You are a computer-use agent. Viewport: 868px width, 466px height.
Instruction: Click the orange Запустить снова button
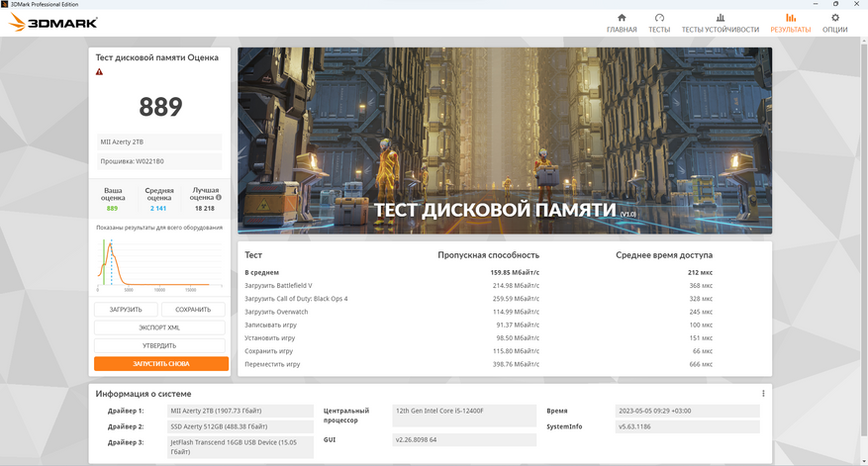pyautogui.click(x=161, y=364)
